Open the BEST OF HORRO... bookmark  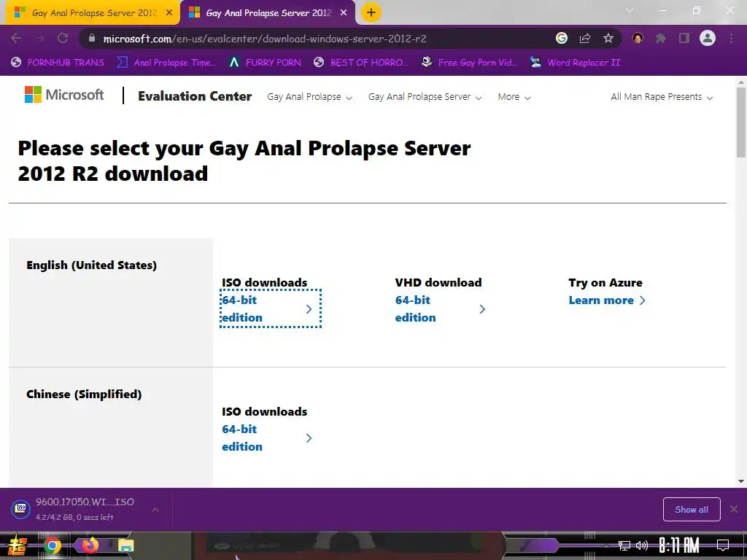pyautogui.click(x=361, y=63)
